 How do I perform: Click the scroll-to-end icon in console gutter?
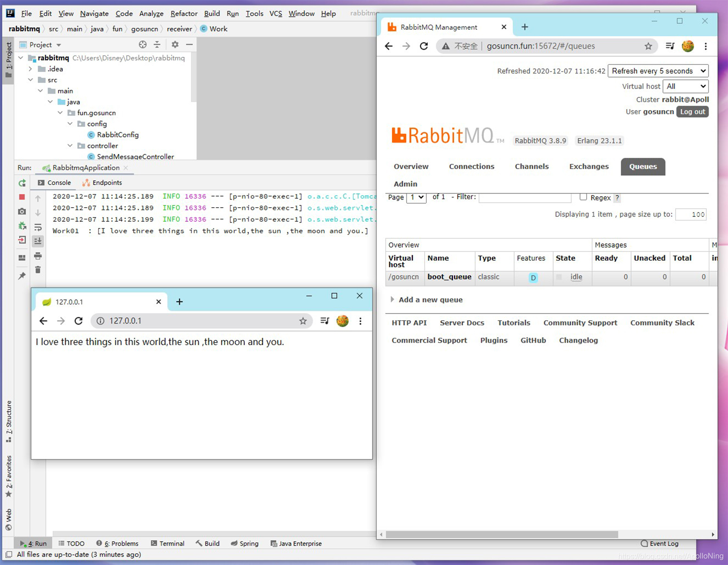38,241
